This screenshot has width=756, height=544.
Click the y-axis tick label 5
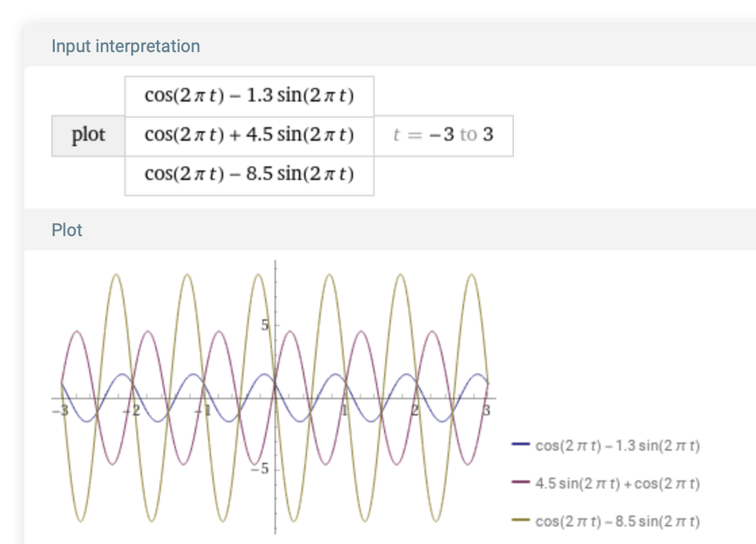pyautogui.click(x=266, y=325)
